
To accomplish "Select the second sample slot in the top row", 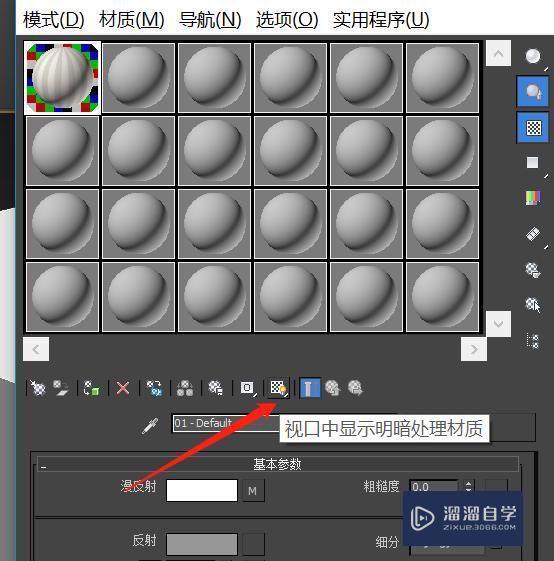I will [138, 78].
